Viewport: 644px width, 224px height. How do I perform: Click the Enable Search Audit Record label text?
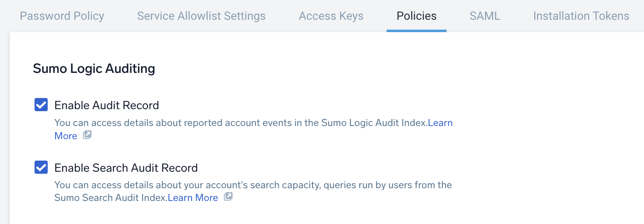click(126, 168)
